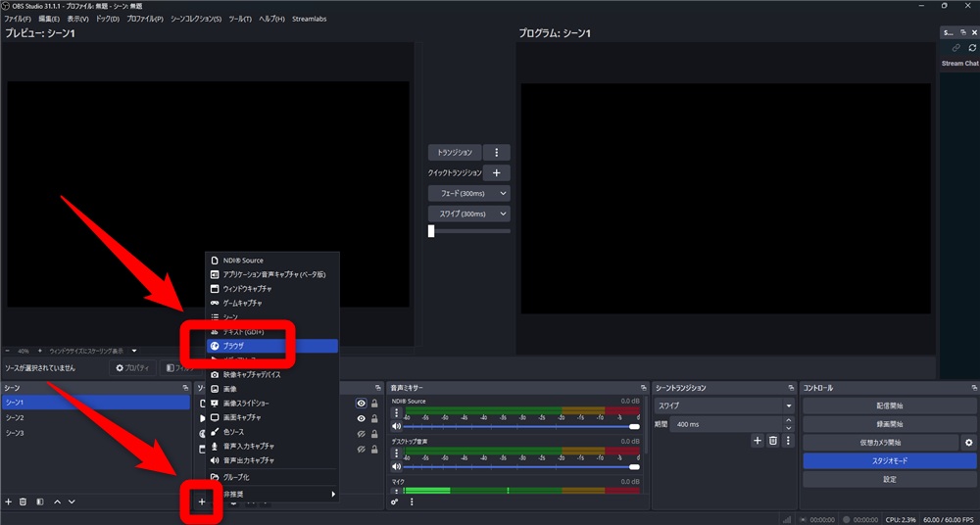Pop out the 音声ミキサー dock panel
Image resolution: width=980 pixels, height=525 pixels.
tap(644, 388)
